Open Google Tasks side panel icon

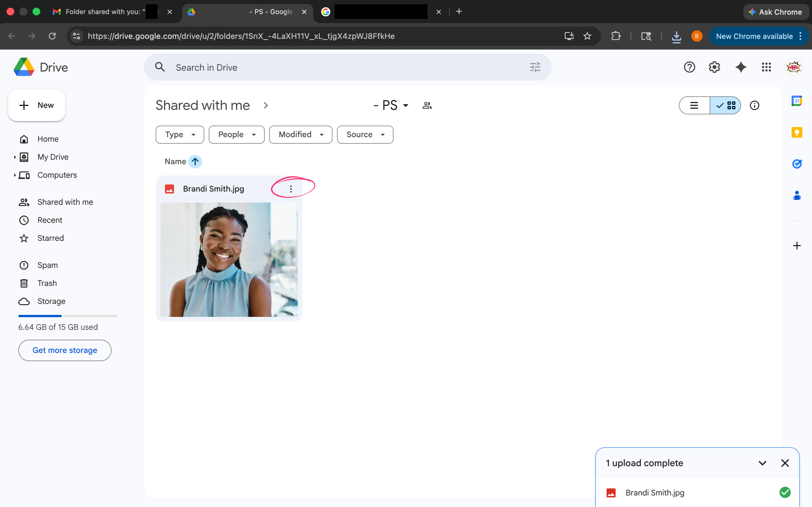(x=796, y=164)
